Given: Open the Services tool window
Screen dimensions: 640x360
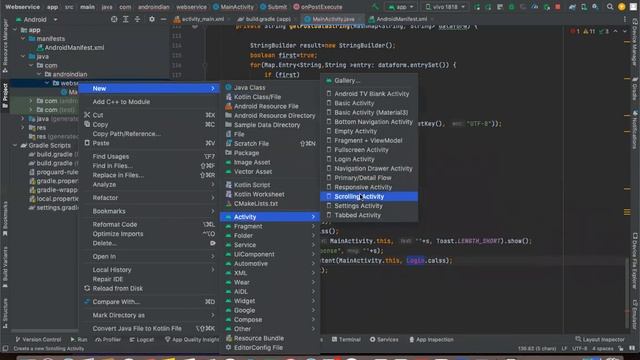Looking at the screenshot, I should (x=384, y=340).
